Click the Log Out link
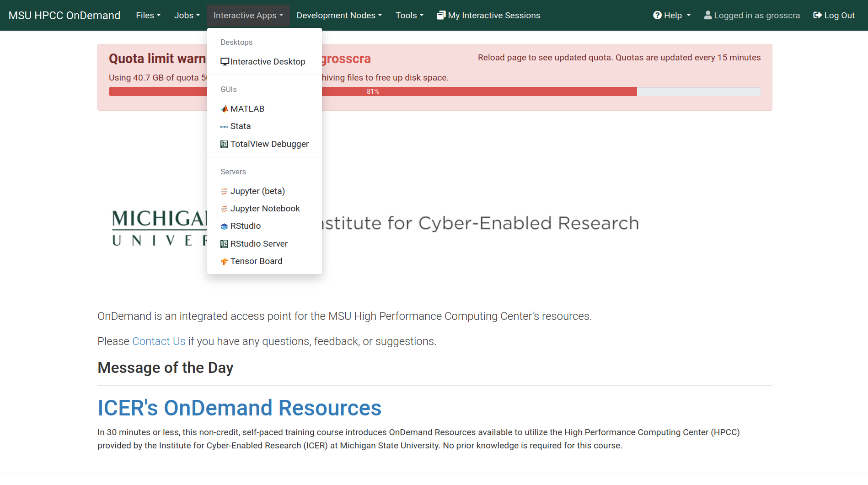Viewport: 868px width, 485px height. pos(834,15)
